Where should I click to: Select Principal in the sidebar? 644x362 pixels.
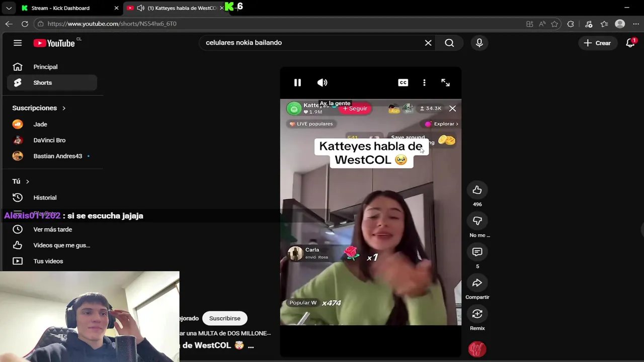52,67
